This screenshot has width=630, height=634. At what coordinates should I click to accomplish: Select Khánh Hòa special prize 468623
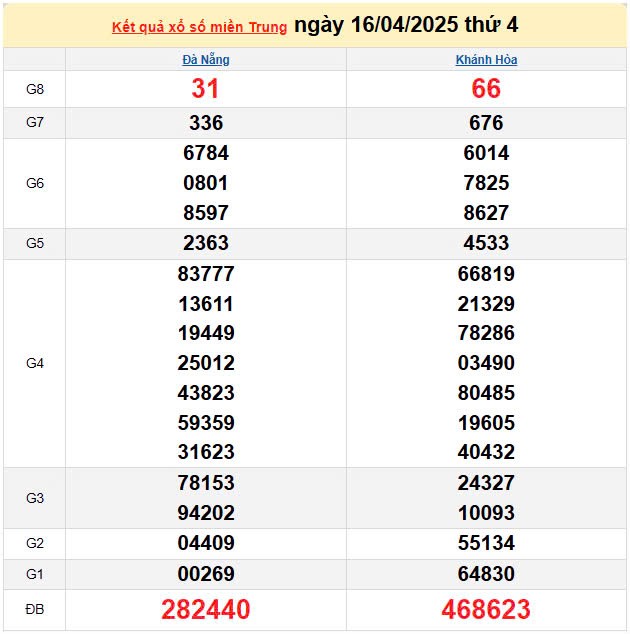pyautogui.click(x=486, y=609)
